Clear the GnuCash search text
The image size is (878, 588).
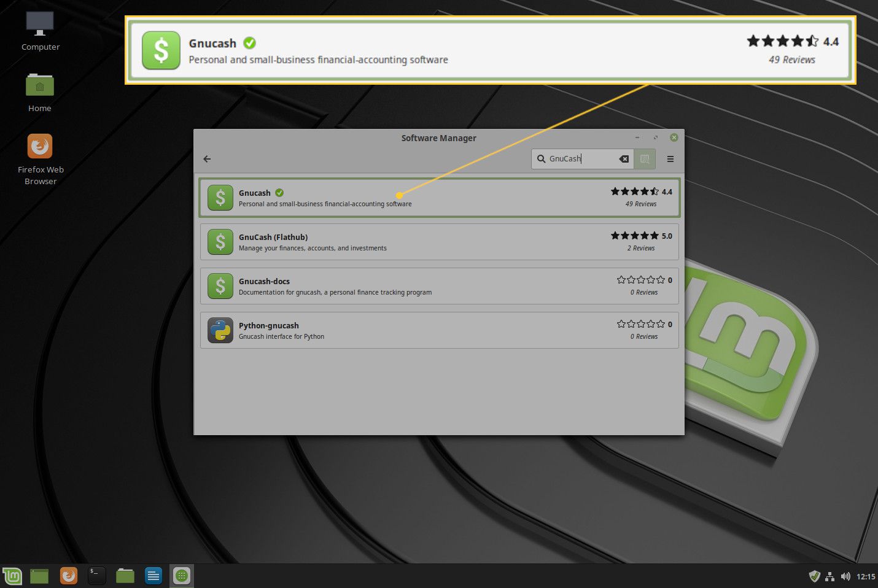[624, 159]
